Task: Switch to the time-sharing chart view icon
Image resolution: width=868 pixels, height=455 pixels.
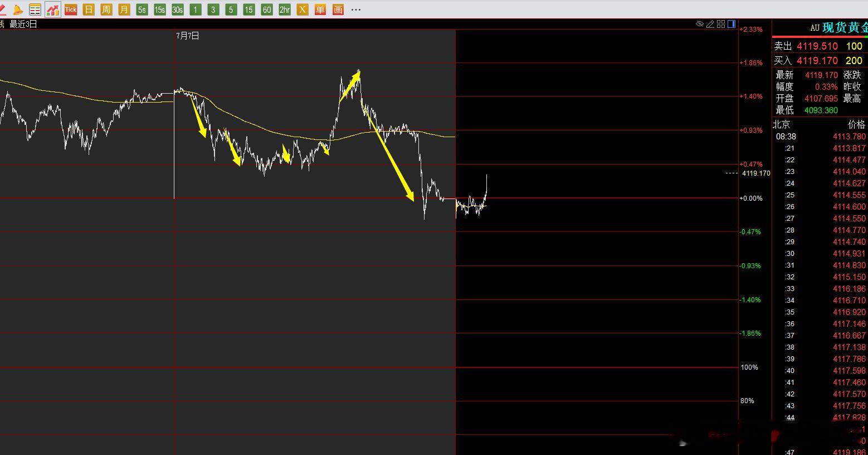Action: click(x=53, y=9)
